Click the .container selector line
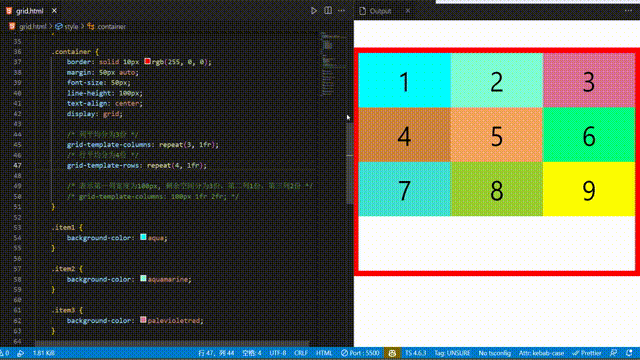Screen dimensions: 640x360 76,51
